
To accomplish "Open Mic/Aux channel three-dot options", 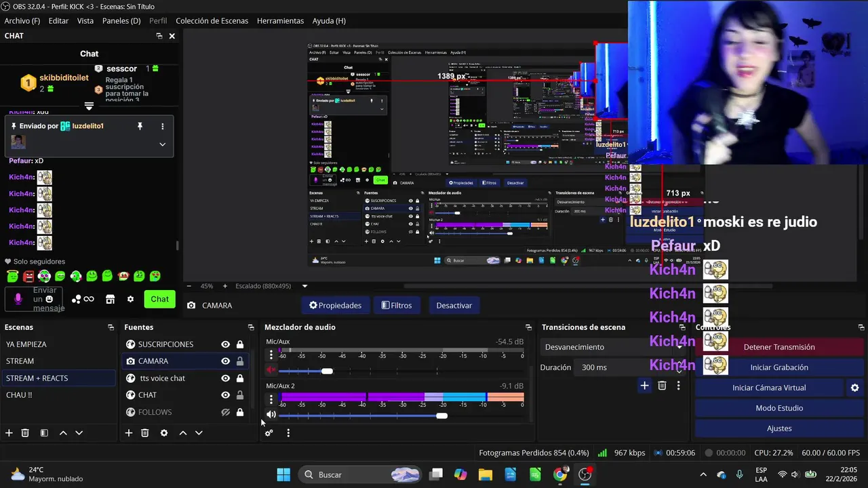I will [x=271, y=354].
